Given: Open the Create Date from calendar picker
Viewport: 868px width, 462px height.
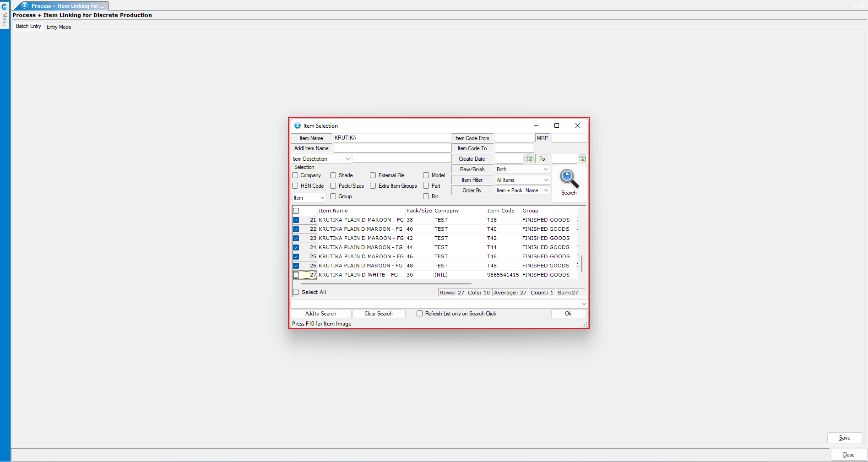Looking at the screenshot, I should 529,159.
